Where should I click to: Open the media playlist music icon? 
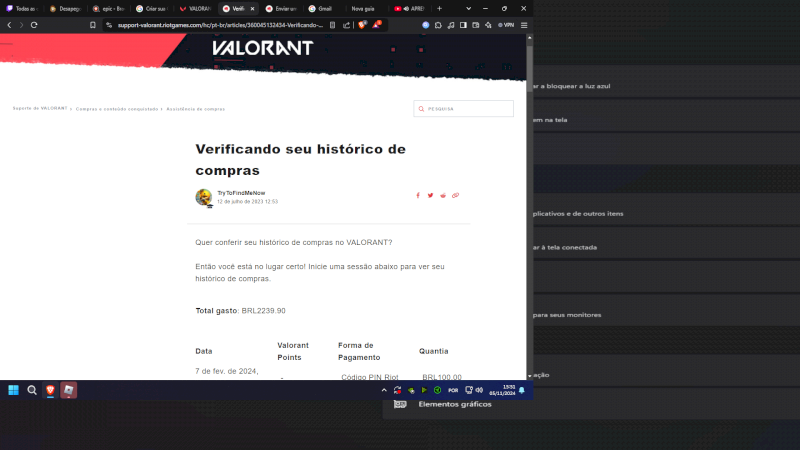(x=451, y=25)
